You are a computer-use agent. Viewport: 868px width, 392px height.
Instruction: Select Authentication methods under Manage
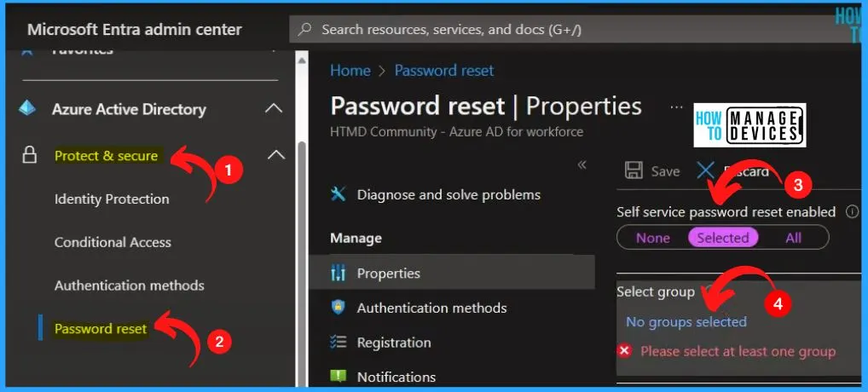click(x=431, y=308)
